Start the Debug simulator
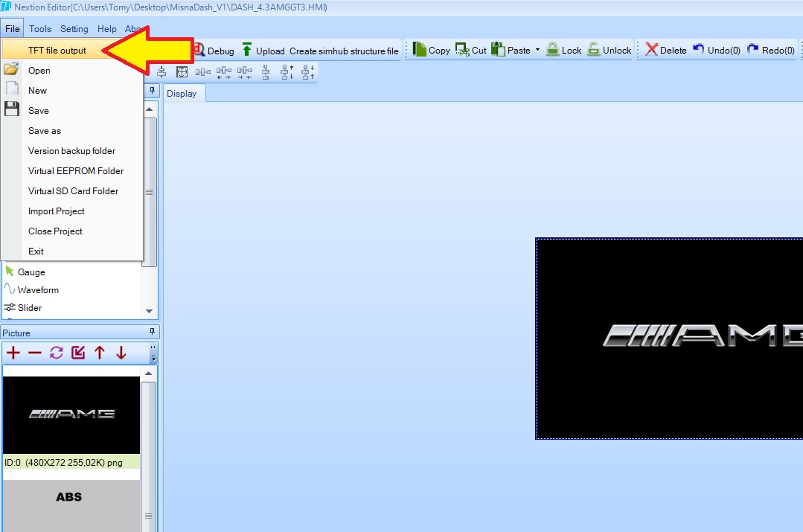803x532 pixels. pyautogui.click(x=214, y=50)
